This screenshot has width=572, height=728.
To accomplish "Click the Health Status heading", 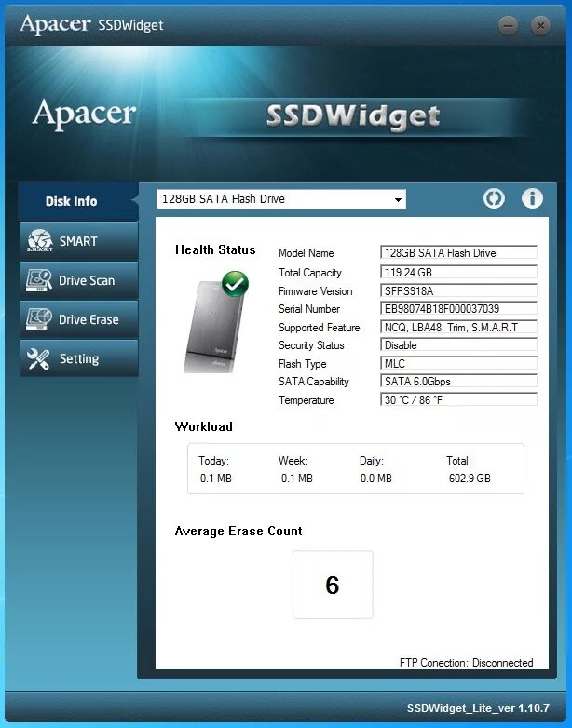I will 215,249.
